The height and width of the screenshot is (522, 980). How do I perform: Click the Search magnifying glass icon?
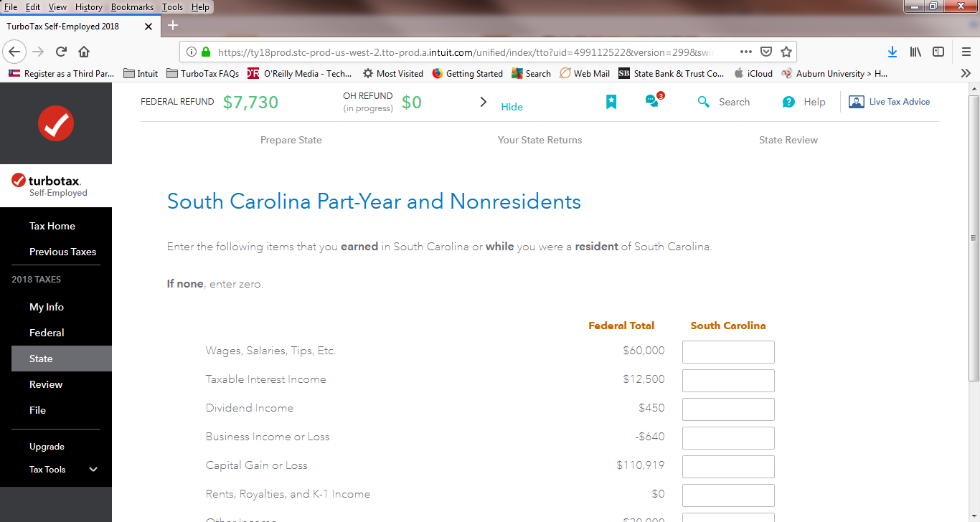(703, 102)
